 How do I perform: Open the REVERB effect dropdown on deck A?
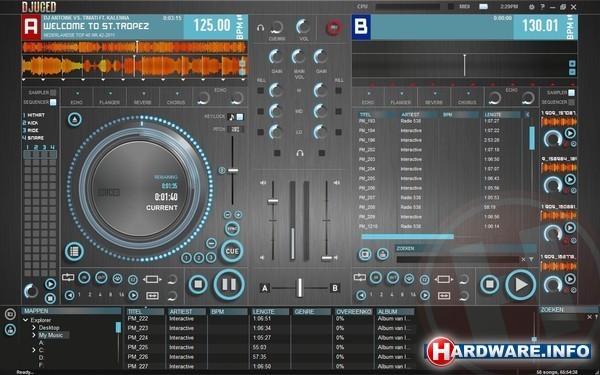(x=143, y=93)
